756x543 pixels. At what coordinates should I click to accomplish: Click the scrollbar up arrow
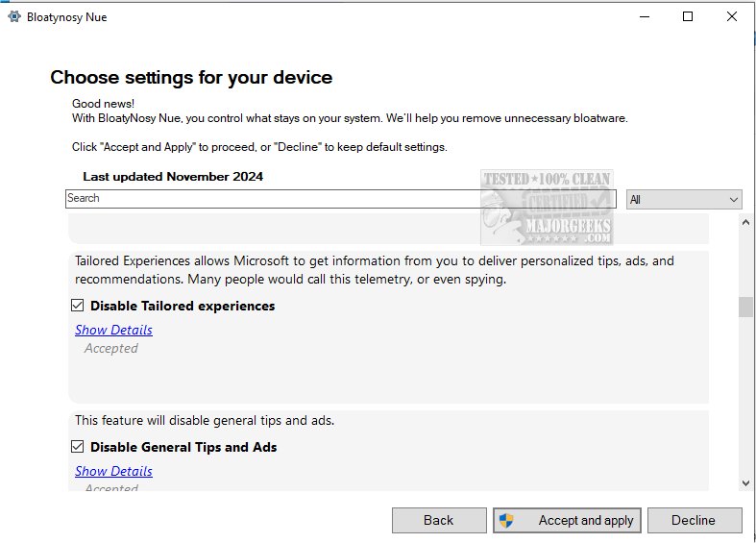pos(746,223)
